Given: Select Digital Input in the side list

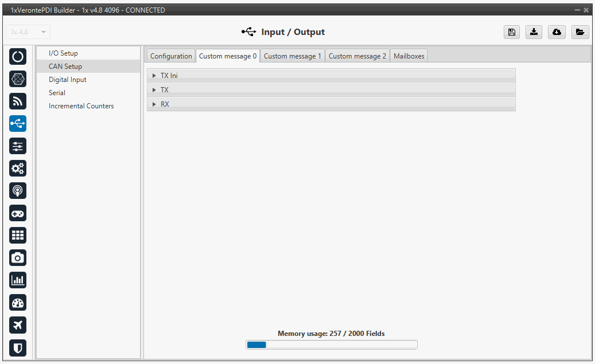Looking at the screenshot, I should pos(68,80).
